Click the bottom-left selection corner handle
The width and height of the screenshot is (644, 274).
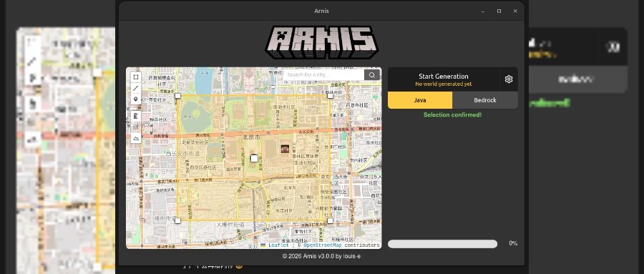[178, 221]
